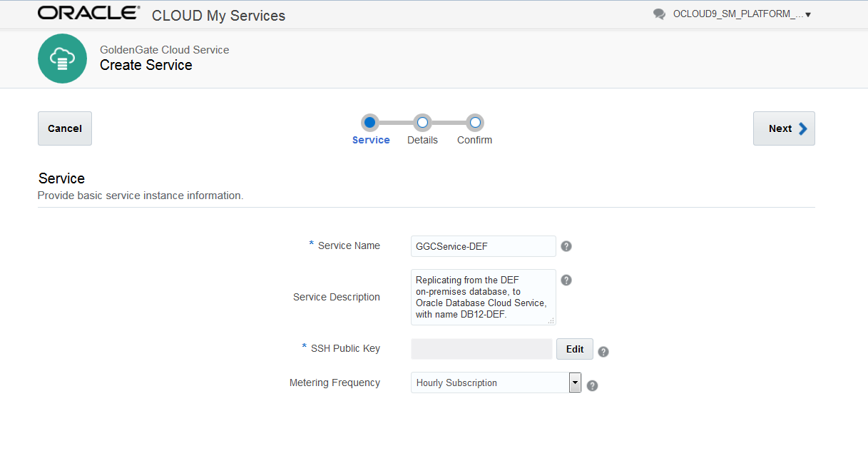Viewport: 868px width, 476px height.
Task: Click inside the Service Name input field
Action: [x=483, y=245]
